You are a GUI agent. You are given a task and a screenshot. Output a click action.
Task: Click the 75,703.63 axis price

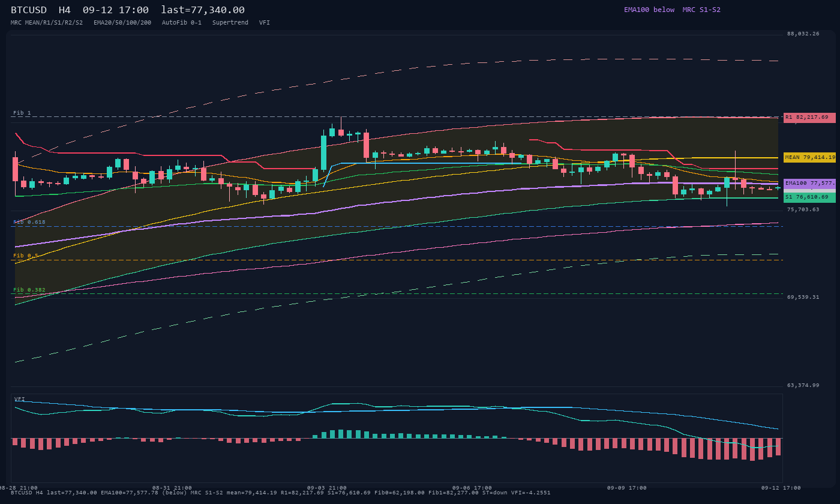point(803,209)
